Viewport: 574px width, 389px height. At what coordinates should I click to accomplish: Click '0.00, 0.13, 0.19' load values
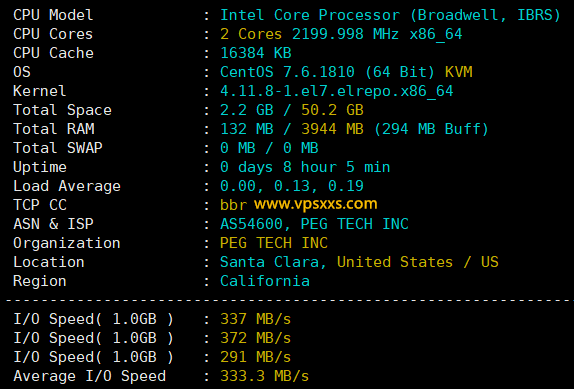click(292, 186)
